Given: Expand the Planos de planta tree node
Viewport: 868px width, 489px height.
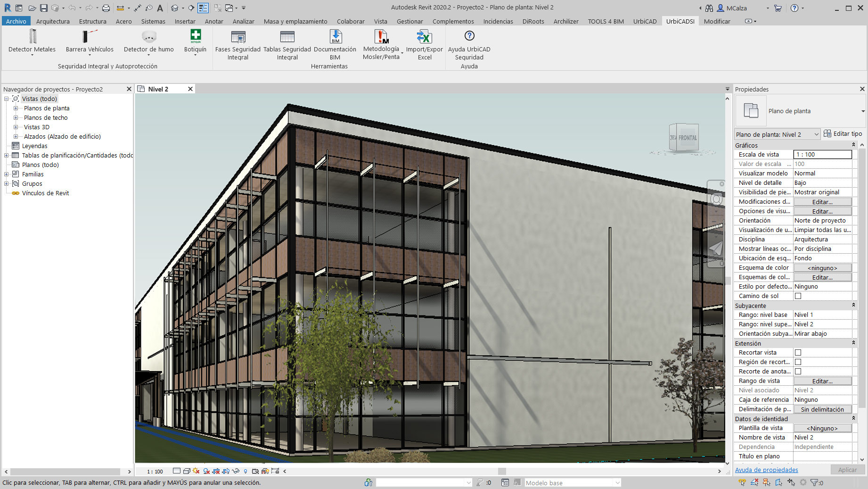Looking at the screenshot, I should pos(16,108).
